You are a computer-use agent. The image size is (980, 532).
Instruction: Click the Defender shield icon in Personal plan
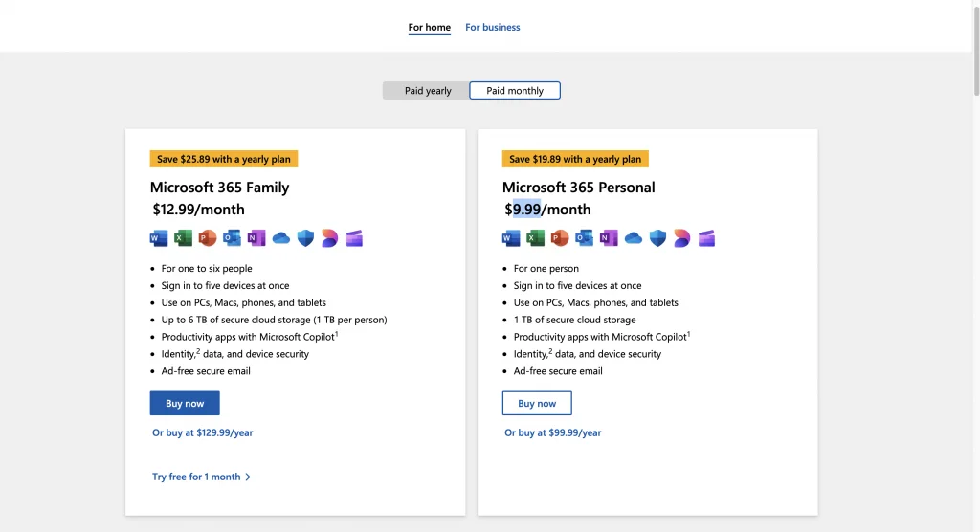click(657, 238)
